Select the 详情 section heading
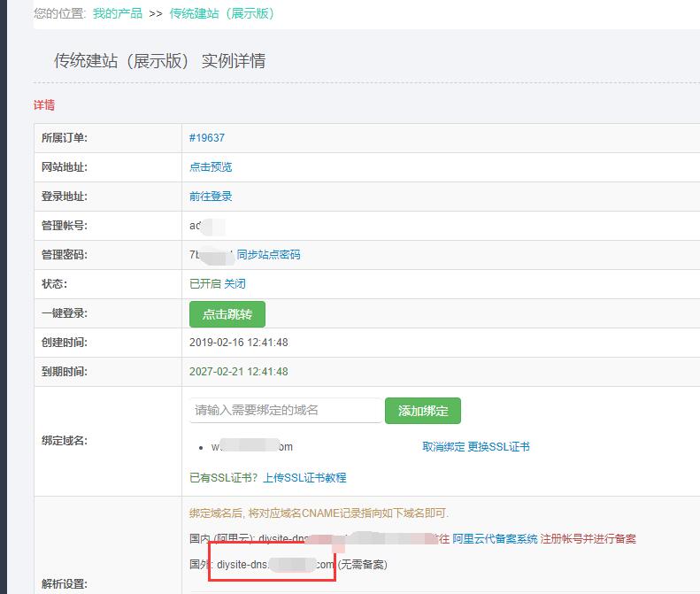The image size is (700, 594). tap(44, 105)
